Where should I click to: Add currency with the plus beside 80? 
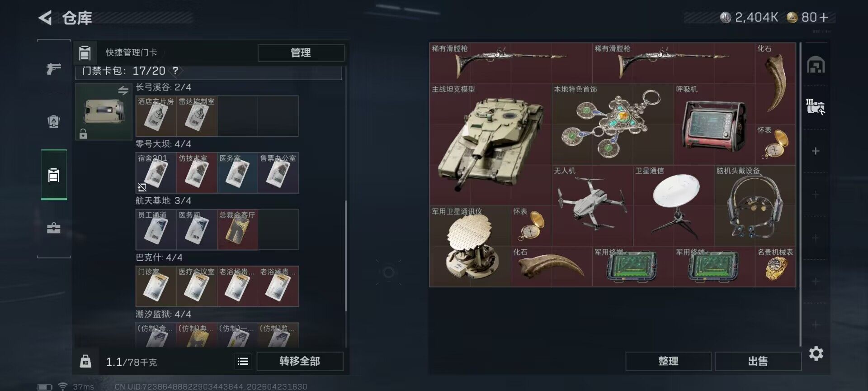point(824,17)
